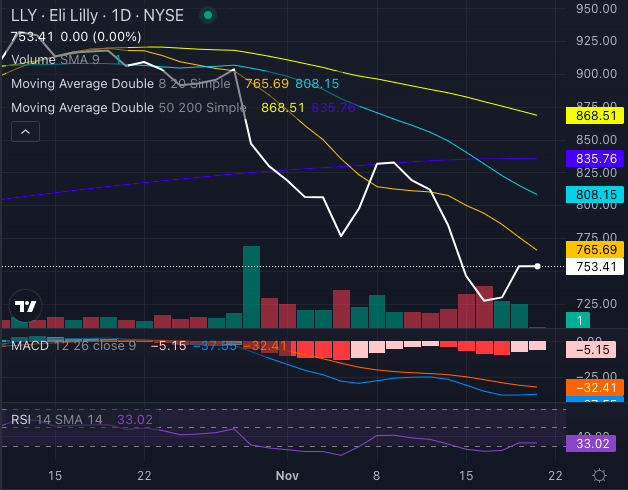Click the 808.15 cyan price label

pyautogui.click(x=594, y=194)
